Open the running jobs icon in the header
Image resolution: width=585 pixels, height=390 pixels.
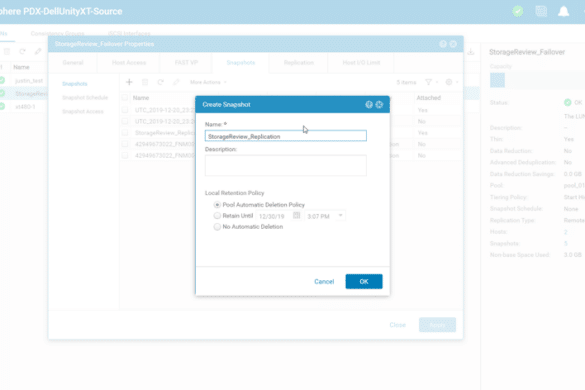point(541,11)
